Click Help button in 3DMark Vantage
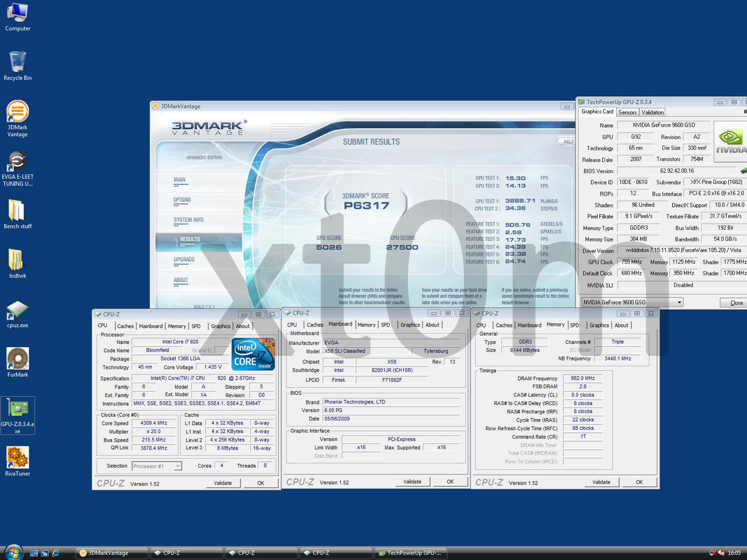Image resolution: width=747 pixels, height=560 pixels. [567, 142]
